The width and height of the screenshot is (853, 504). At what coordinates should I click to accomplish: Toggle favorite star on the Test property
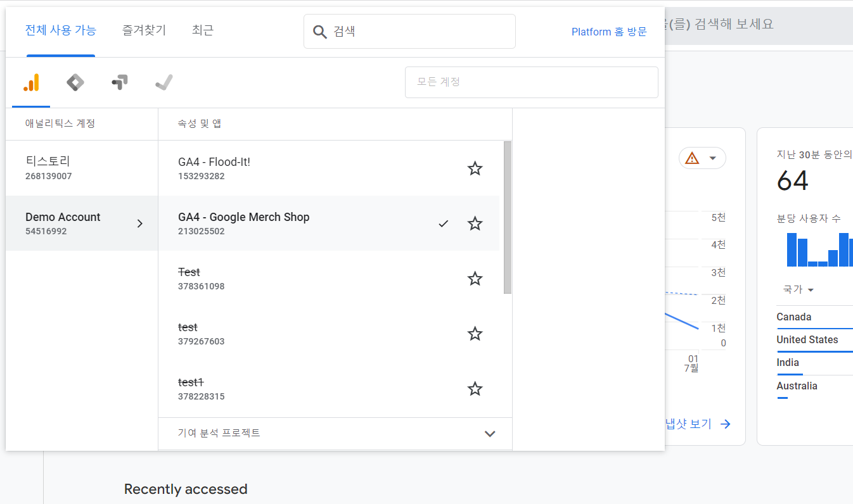[x=475, y=279]
